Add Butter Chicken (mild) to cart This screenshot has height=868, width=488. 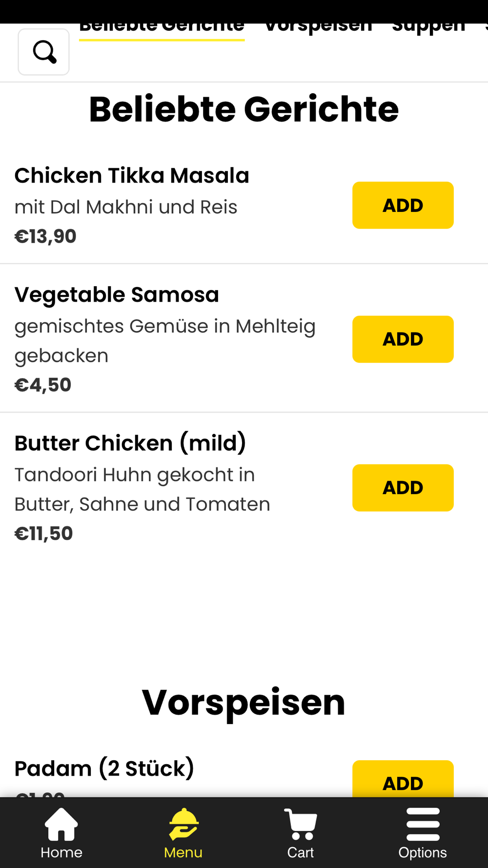(x=403, y=488)
